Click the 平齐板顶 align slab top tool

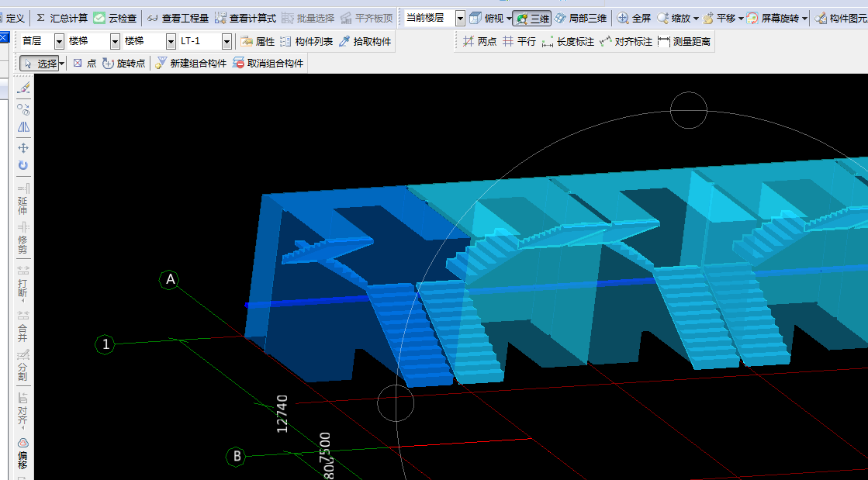(x=366, y=19)
